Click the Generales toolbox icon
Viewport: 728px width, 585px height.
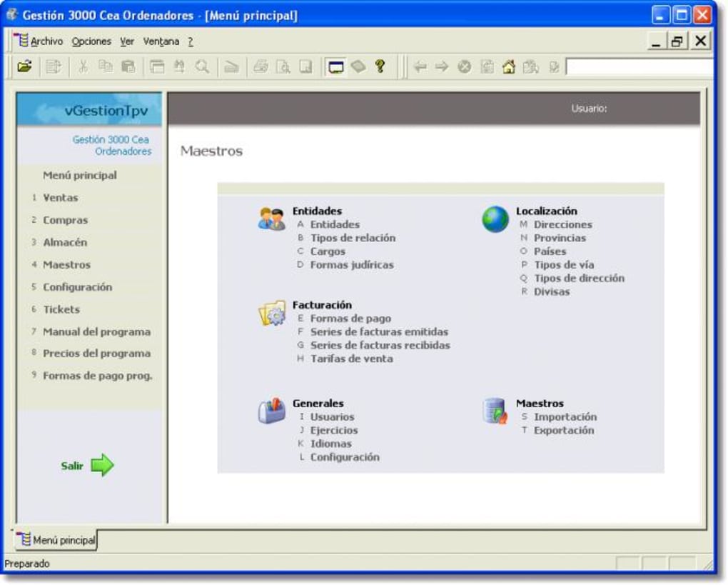(x=272, y=411)
